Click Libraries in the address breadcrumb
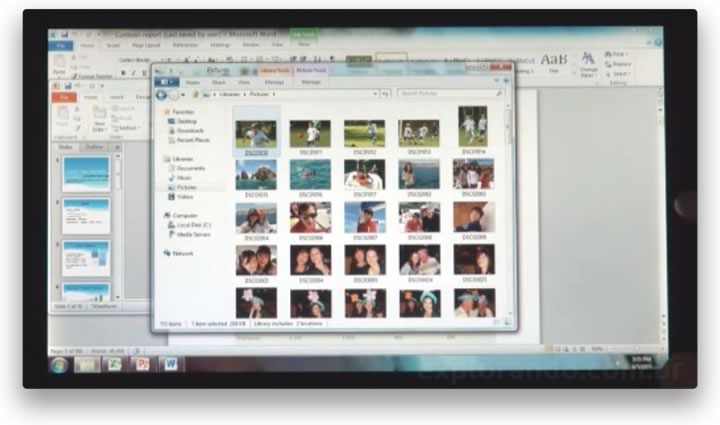This screenshot has width=720, height=425. coord(229,94)
